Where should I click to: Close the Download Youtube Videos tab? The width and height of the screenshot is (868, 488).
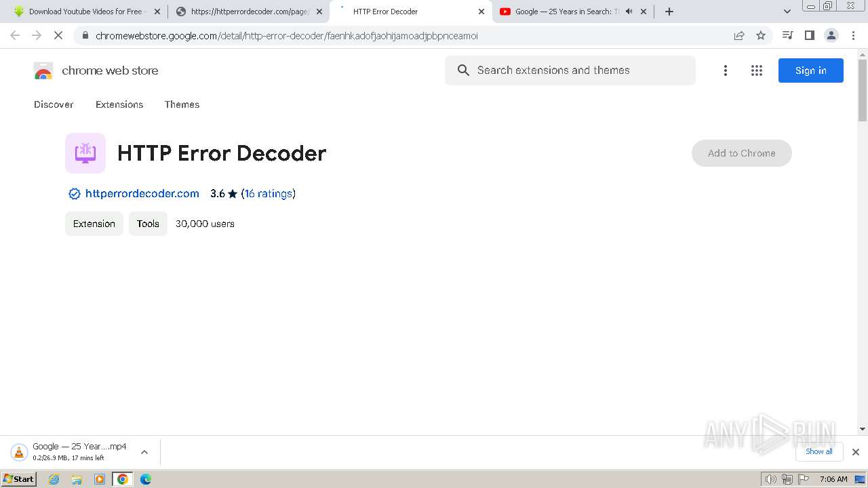click(x=157, y=12)
